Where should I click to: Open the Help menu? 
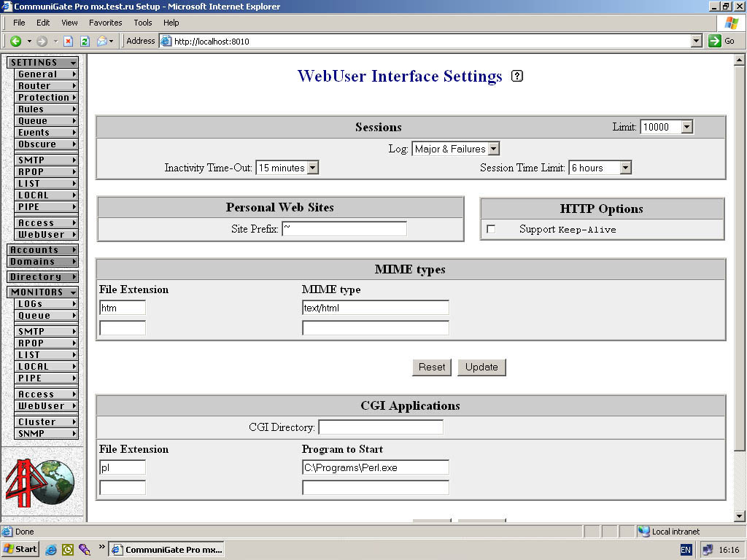[171, 23]
